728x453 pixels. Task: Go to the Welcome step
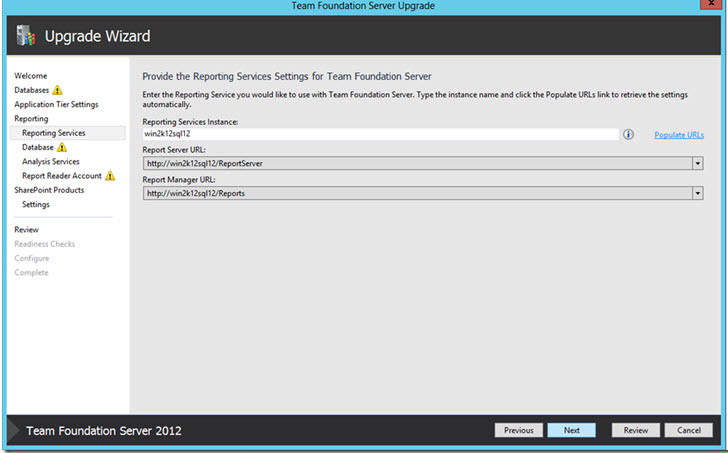point(31,76)
